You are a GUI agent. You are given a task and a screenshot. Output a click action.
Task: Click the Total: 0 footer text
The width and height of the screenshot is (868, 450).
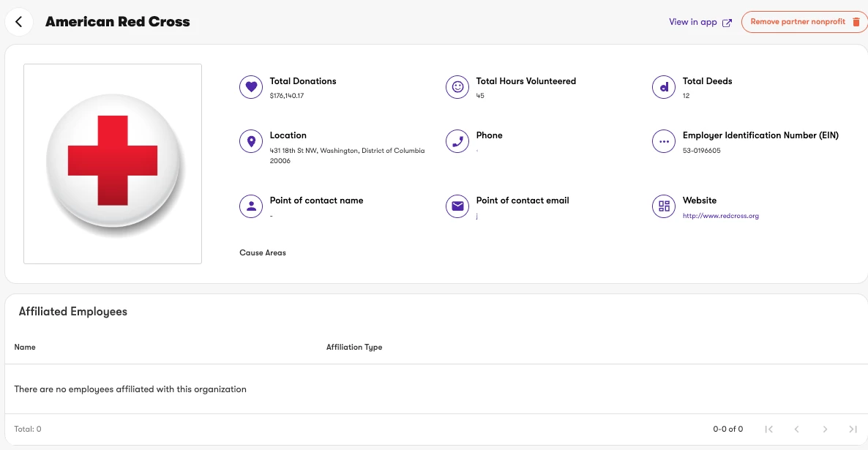pos(28,429)
